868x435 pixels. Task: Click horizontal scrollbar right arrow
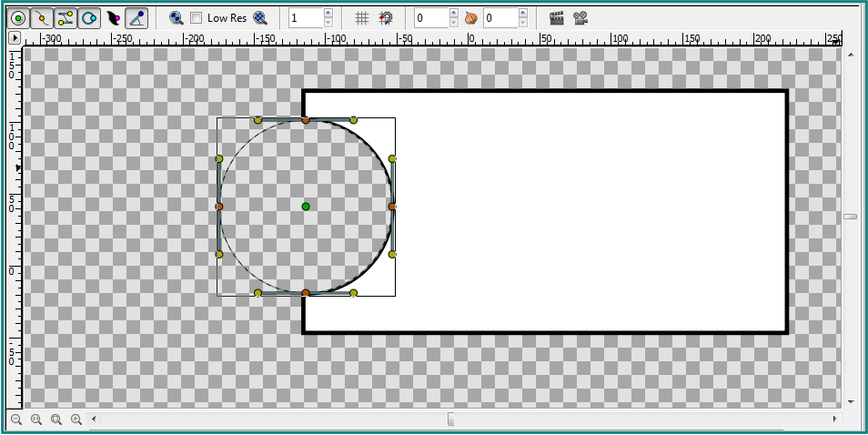[834, 420]
